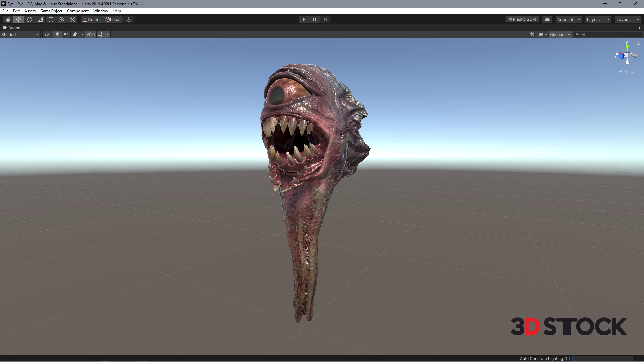Open the Component menu

(x=77, y=11)
